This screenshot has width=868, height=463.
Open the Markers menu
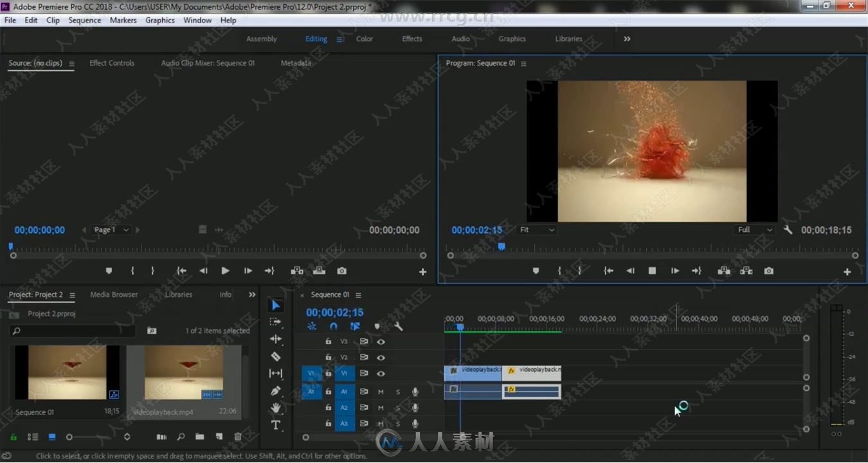(123, 20)
